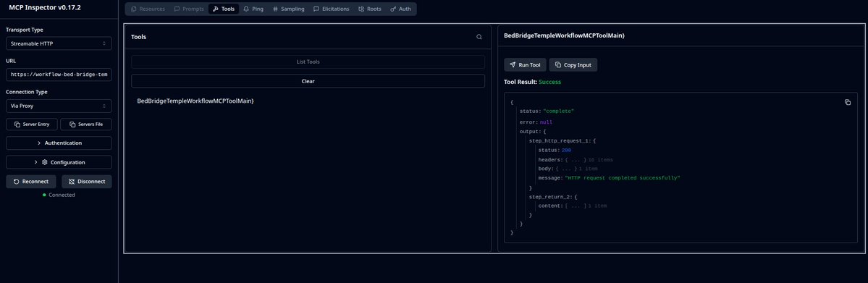The image size is (868, 283).
Task: Click the List Tools button
Action: [308, 62]
